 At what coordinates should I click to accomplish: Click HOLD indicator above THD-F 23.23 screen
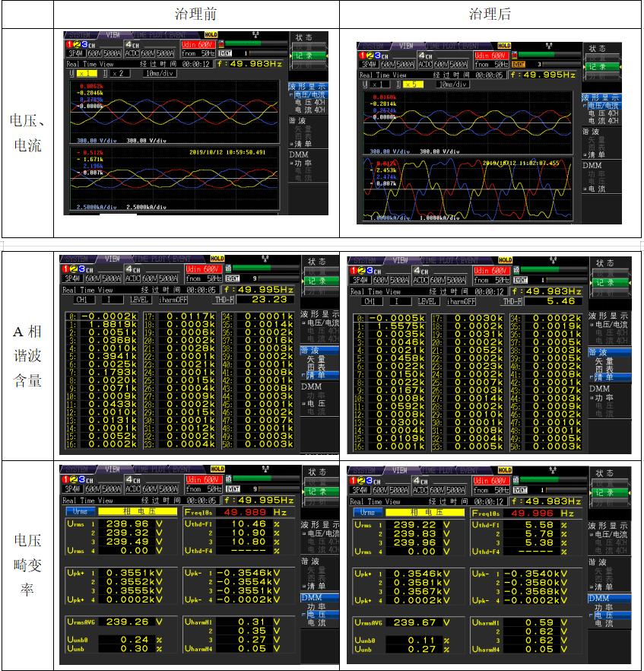(x=217, y=259)
